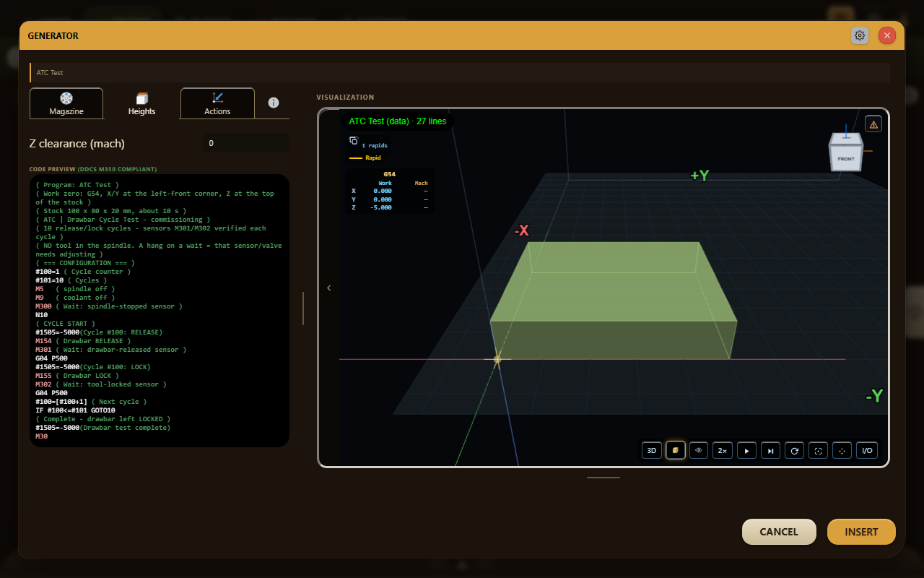The image size is (924, 578).
Task: Click the ATC Test program name field
Action: 460,72
